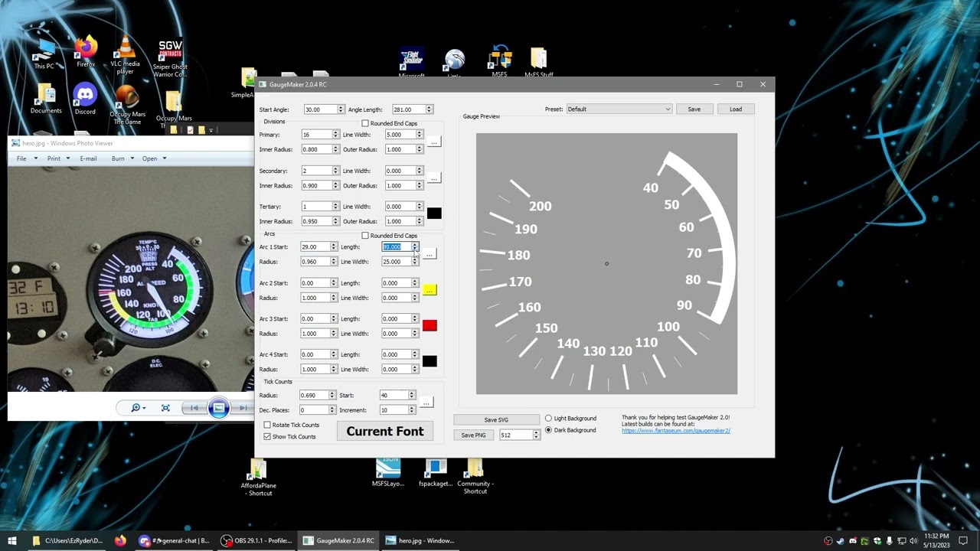Expand the Print menu arrow in Photo Viewer
This screenshot has height=551, width=980.
pyautogui.click(x=67, y=159)
